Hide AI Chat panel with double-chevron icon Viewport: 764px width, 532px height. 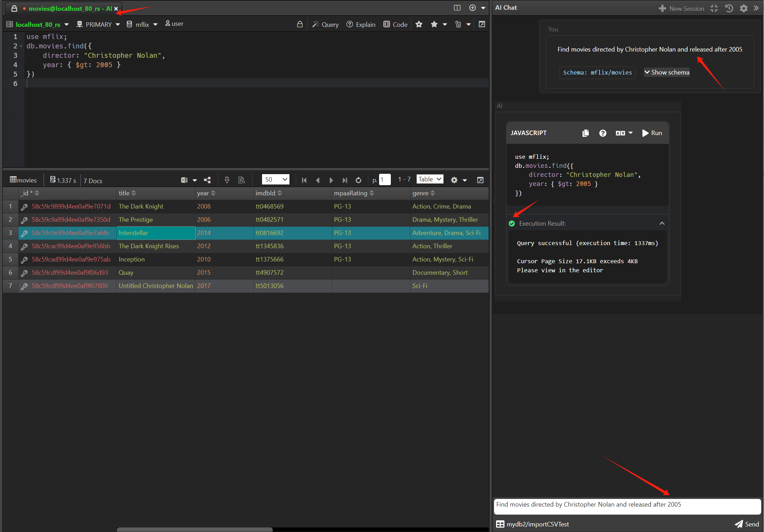(x=756, y=8)
